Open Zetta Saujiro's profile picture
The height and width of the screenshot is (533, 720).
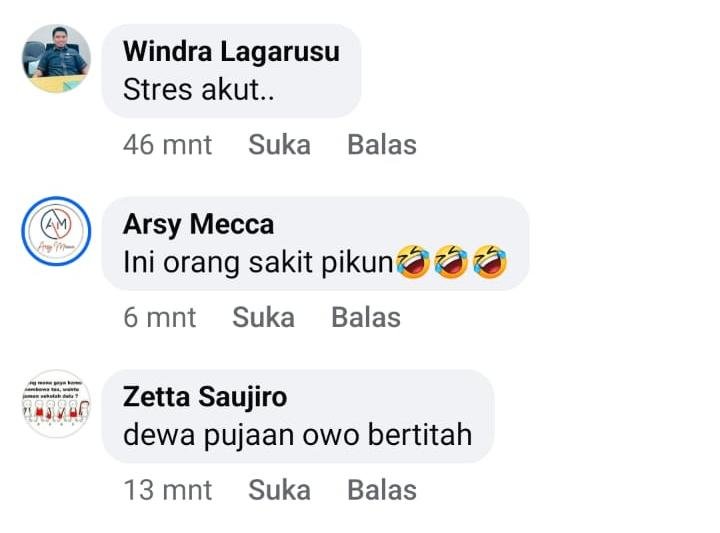(56, 404)
